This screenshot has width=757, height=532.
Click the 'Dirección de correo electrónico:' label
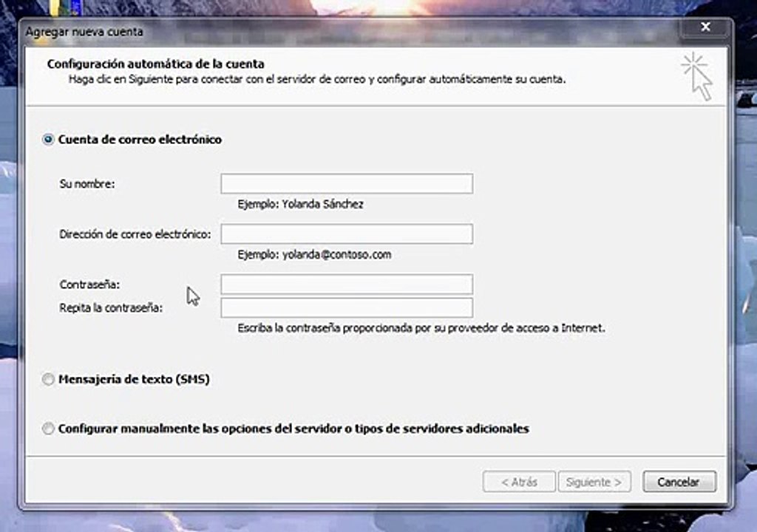pos(135,234)
